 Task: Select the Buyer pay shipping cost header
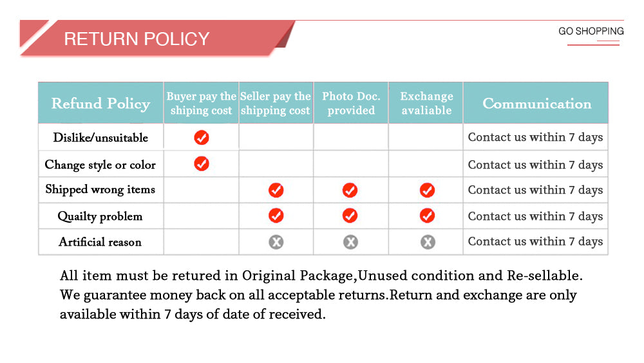click(x=202, y=104)
